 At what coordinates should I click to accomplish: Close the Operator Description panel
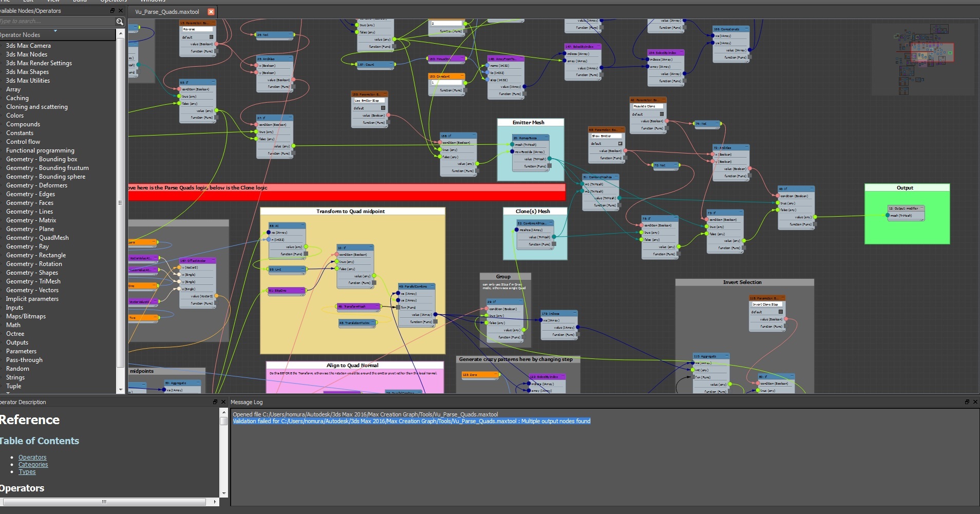[223, 402]
